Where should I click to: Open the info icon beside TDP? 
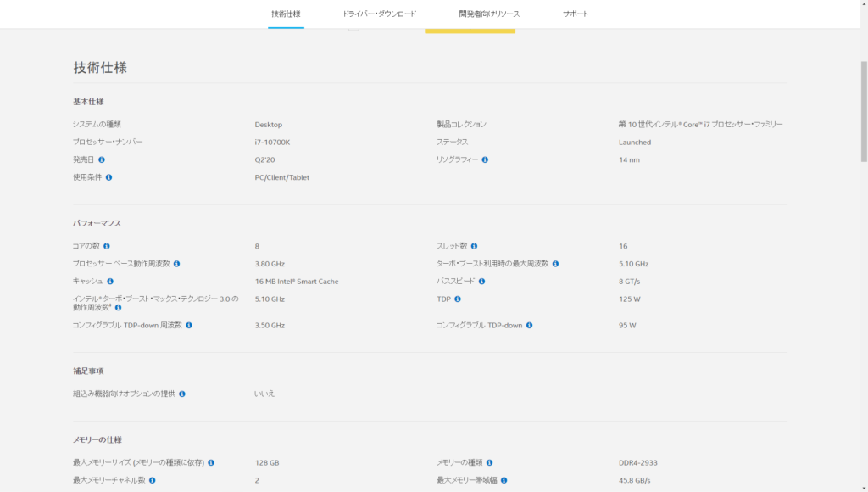[x=458, y=298]
